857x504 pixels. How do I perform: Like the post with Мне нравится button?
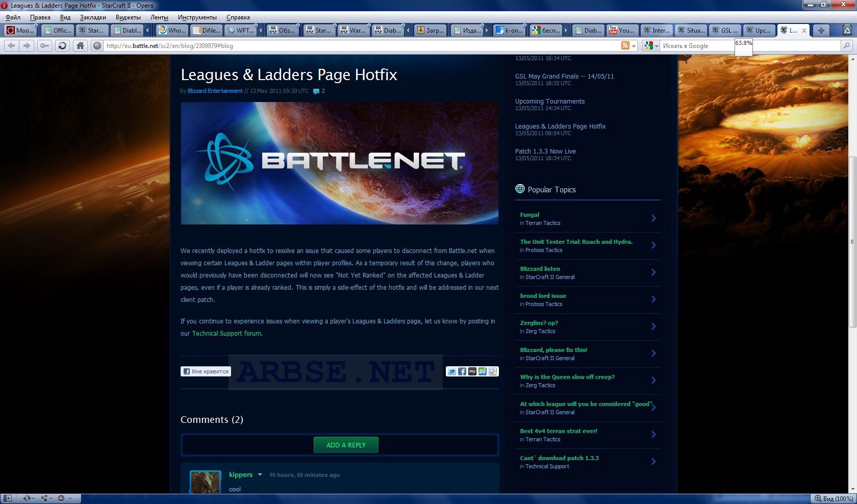206,371
